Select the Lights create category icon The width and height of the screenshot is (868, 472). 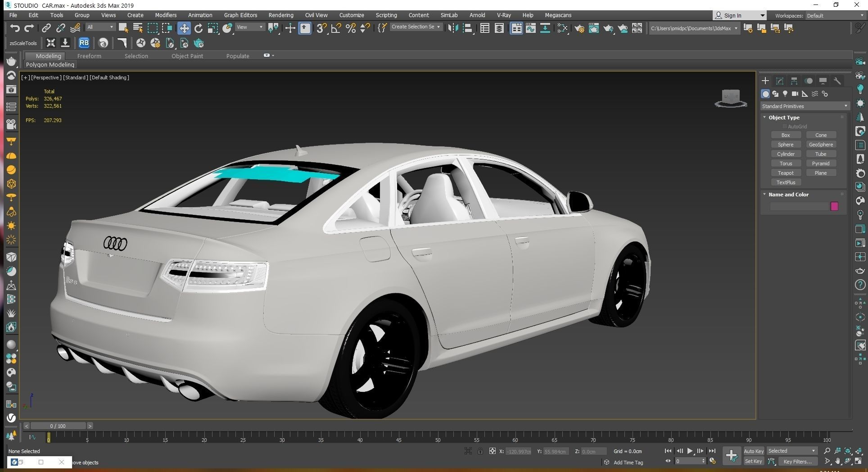(x=785, y=94)
